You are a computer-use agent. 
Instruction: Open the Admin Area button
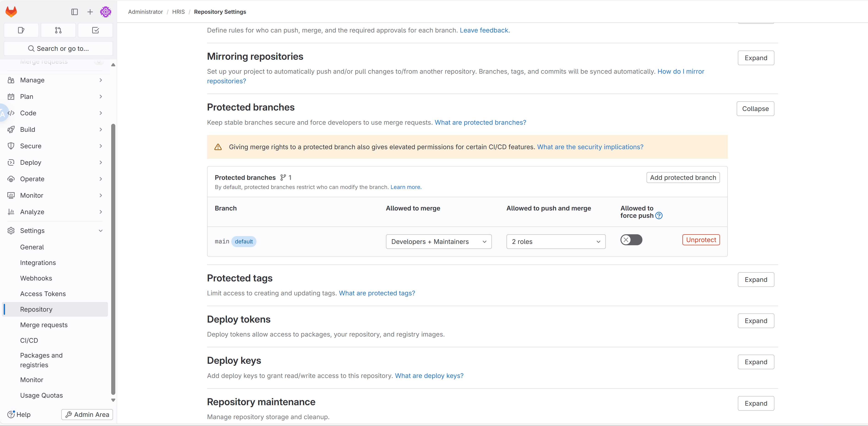tap(87, 415)
